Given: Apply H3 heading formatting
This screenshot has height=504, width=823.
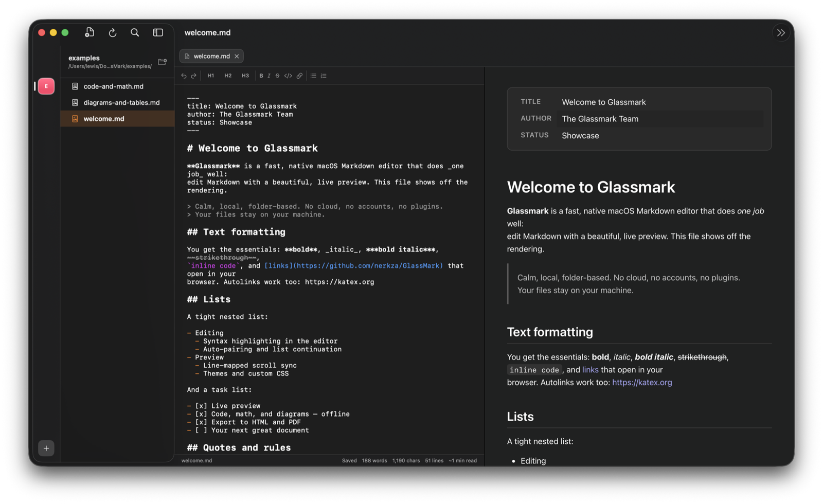Looking at the screenshot, I should 245,76.
